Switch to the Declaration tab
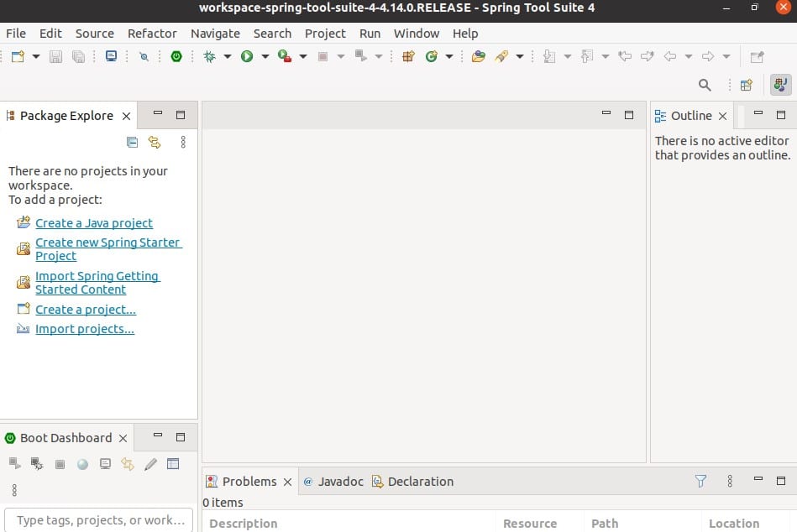Image resolution: width=797 pixels, height=532 pixels. pos(412,482)
